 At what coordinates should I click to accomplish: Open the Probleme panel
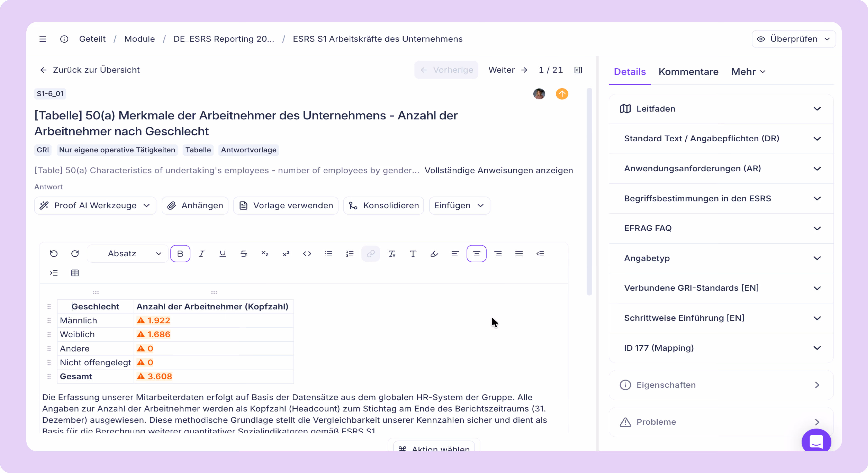(721, 422)
